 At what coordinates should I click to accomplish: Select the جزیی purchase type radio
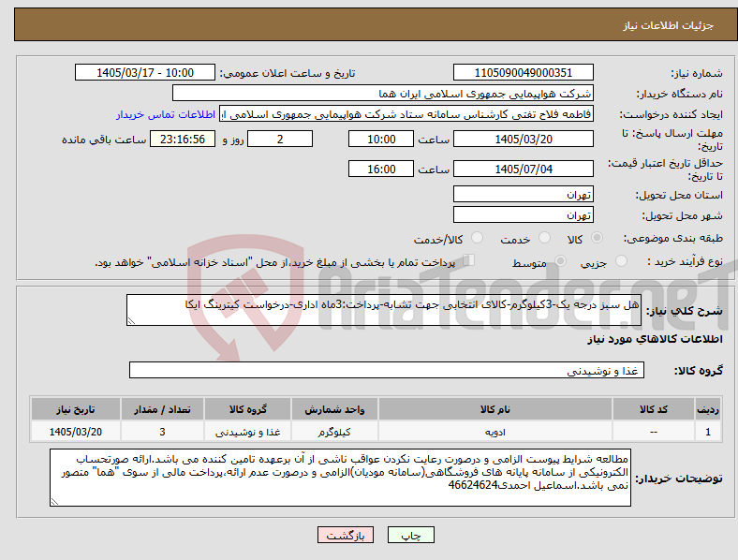coord(621,260)
